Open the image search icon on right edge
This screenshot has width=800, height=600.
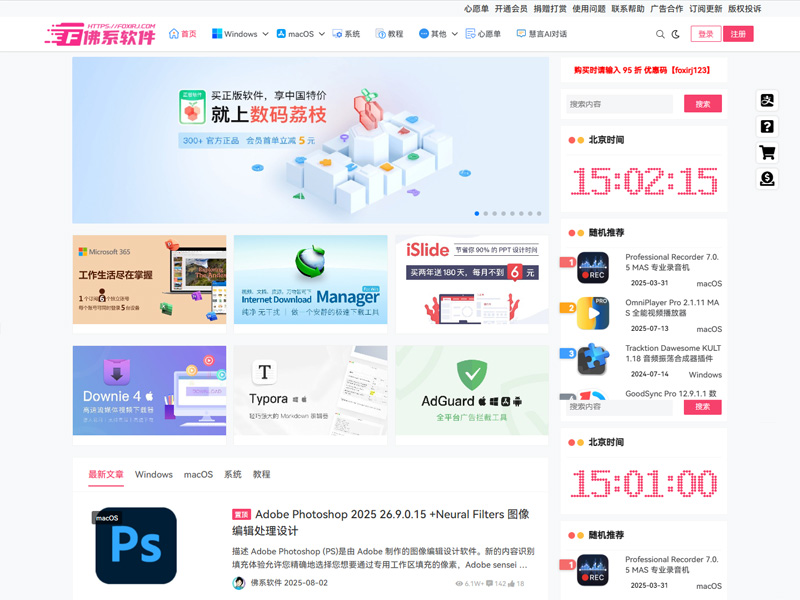767,100
